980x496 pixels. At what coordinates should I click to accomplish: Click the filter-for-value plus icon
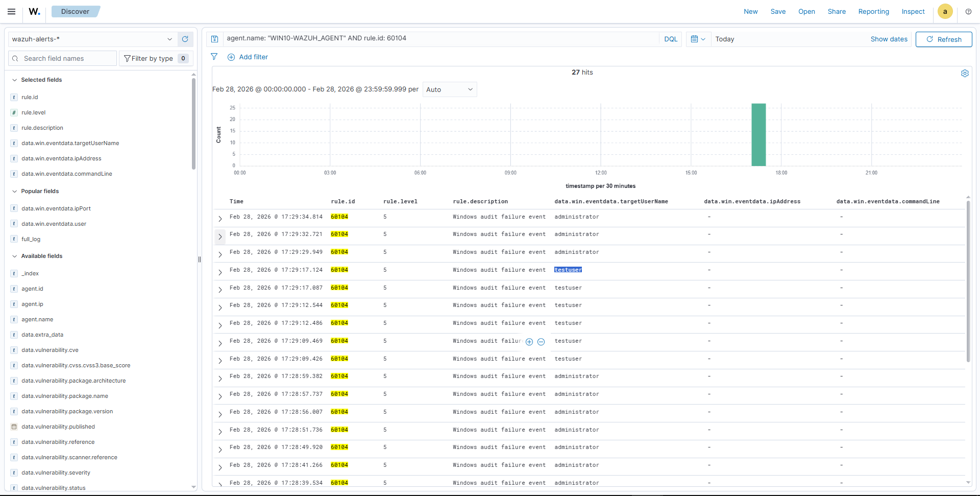529,342
